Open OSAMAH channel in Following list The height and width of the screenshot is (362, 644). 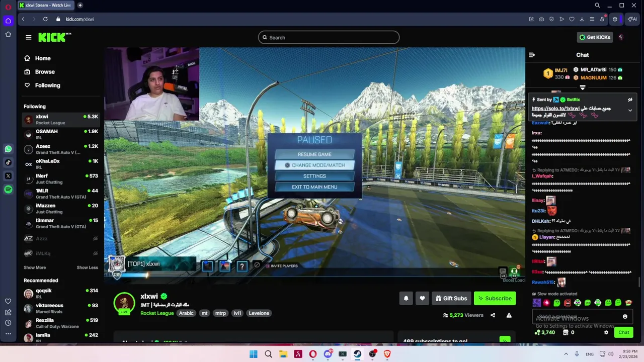pos(61,134)
